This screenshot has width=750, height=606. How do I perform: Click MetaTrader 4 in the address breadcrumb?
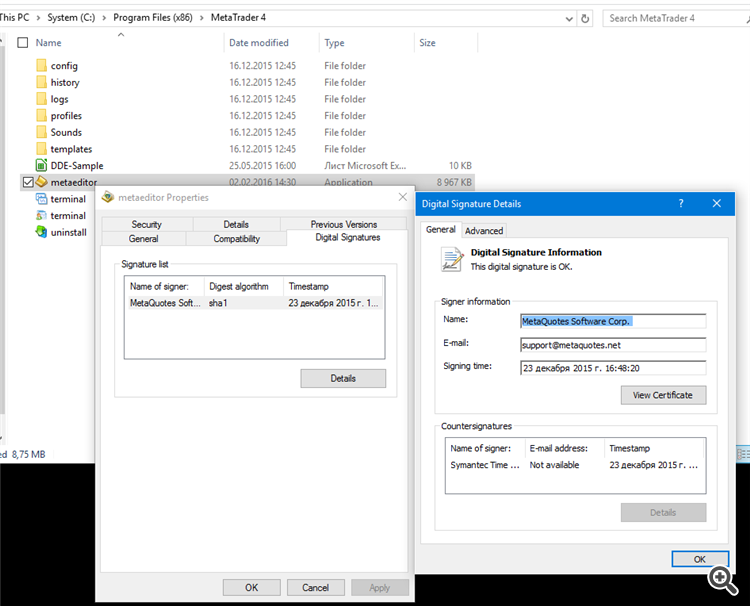(238, 18)
